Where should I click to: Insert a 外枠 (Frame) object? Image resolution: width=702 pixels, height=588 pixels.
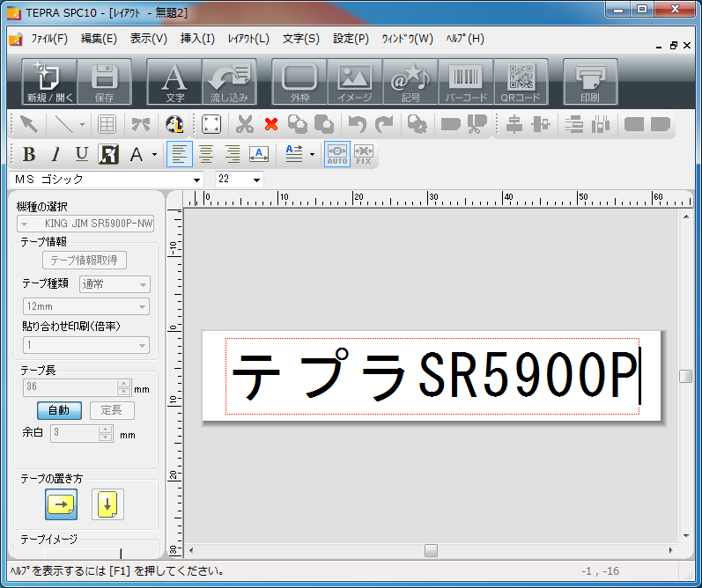299,82
